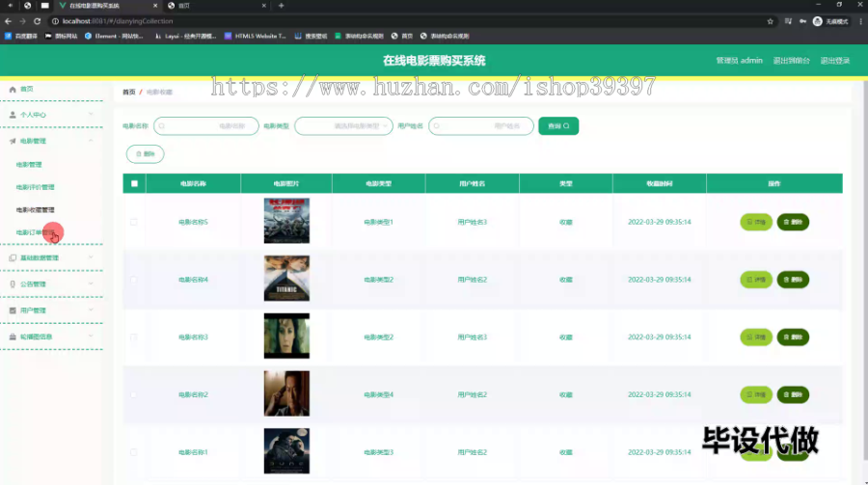Check the row checkbox for 电影名称4
Image resolution: width=868 pixels, height=485 pixels.
tap(133, 280)
